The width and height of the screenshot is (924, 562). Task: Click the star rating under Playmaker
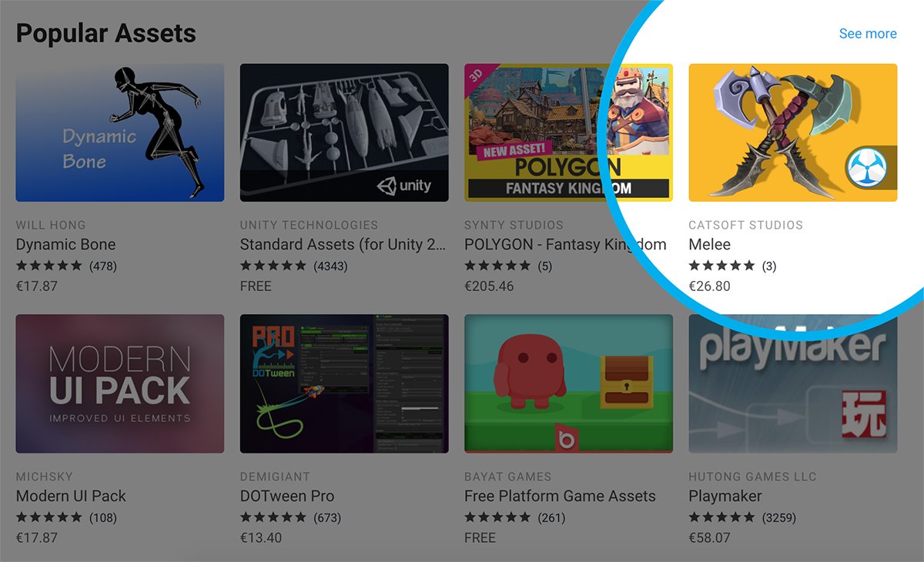pos(721,517)
